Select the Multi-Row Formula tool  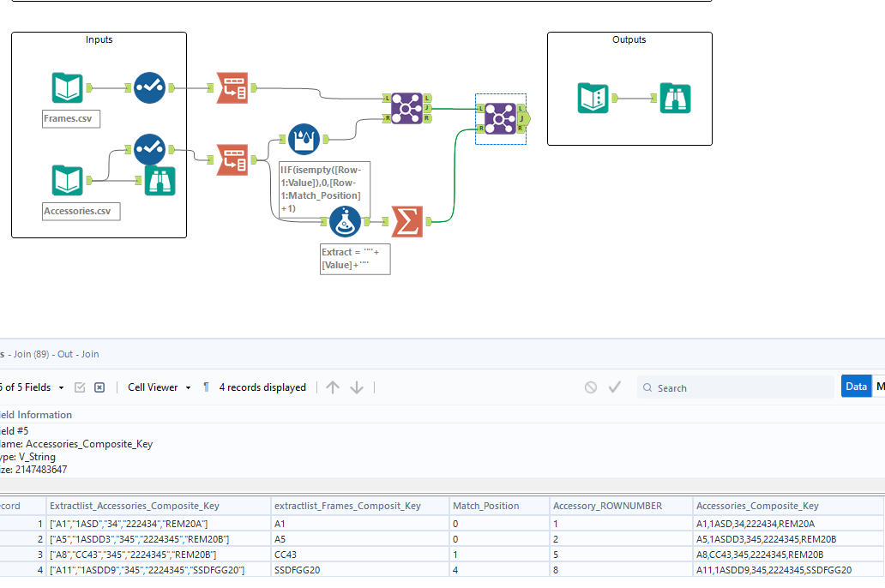tap(304, 139)
